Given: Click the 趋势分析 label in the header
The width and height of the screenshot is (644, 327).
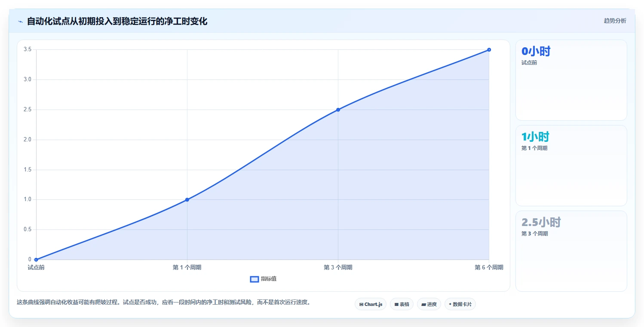Looking at the screenshot, I should pyautogui.click(x=615, y=21).
